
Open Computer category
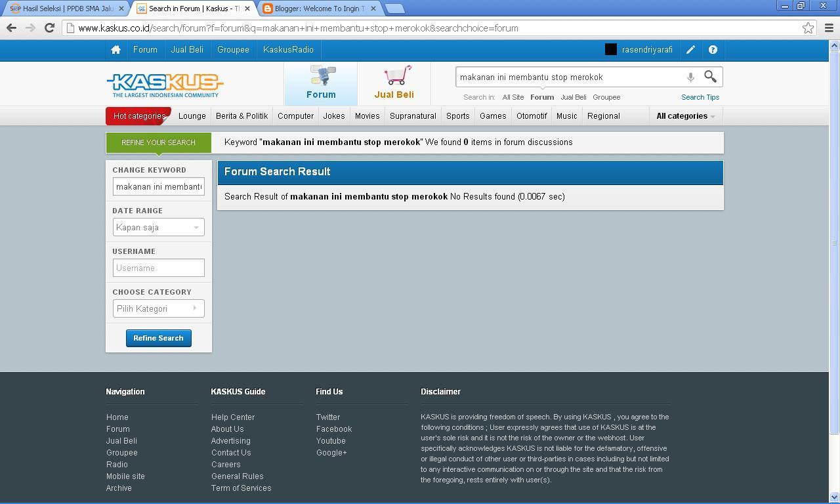295,116
